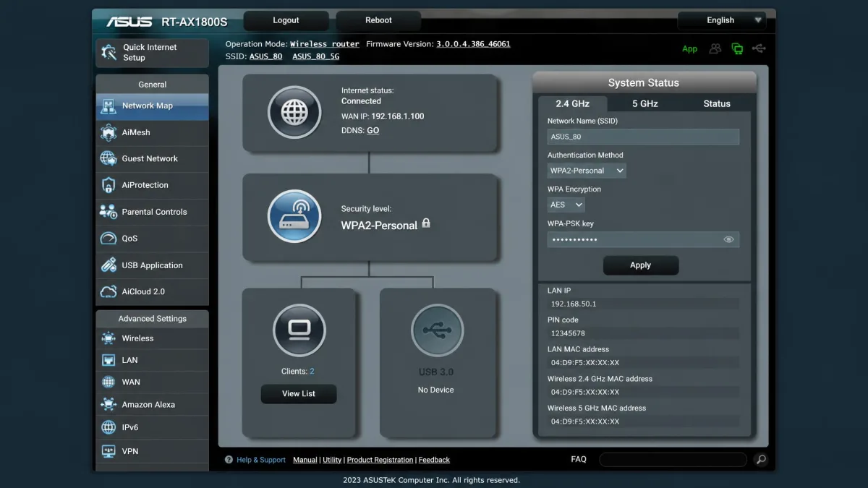Click the user accounts icon in top bar

pos(715,48)
